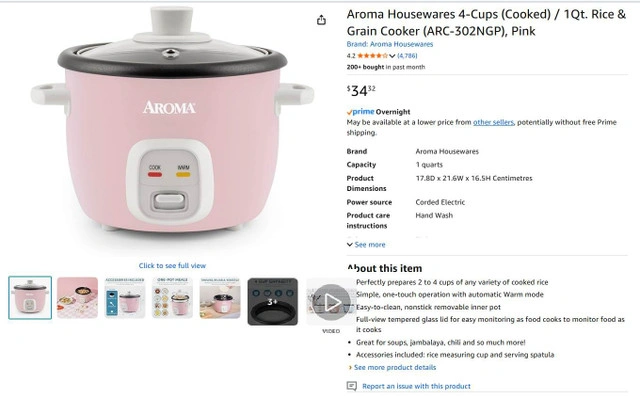The image size is (640, 412).
Task: Click 'Click to see full view' text
Action: click(x=172, y=265)
